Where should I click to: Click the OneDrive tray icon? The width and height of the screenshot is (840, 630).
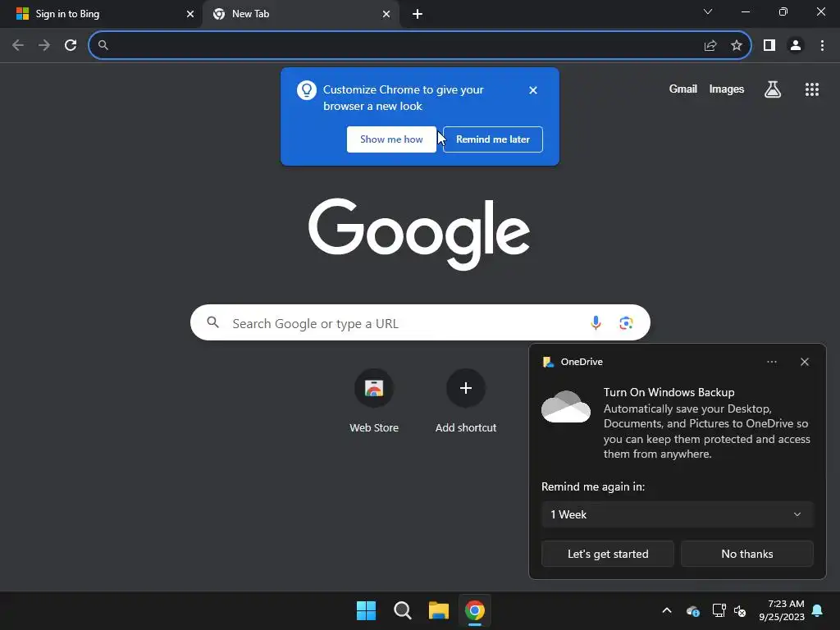692,610
